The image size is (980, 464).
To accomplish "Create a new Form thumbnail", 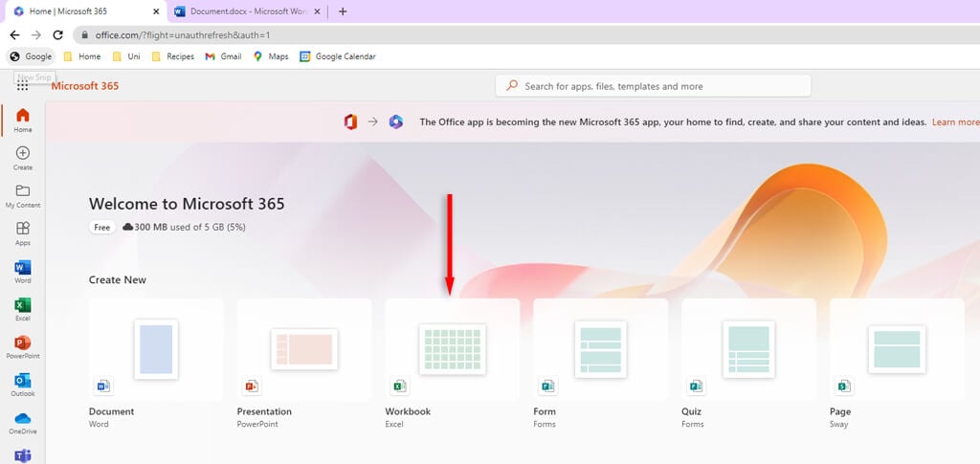I will pyautogui.click(x=601, y=349).
